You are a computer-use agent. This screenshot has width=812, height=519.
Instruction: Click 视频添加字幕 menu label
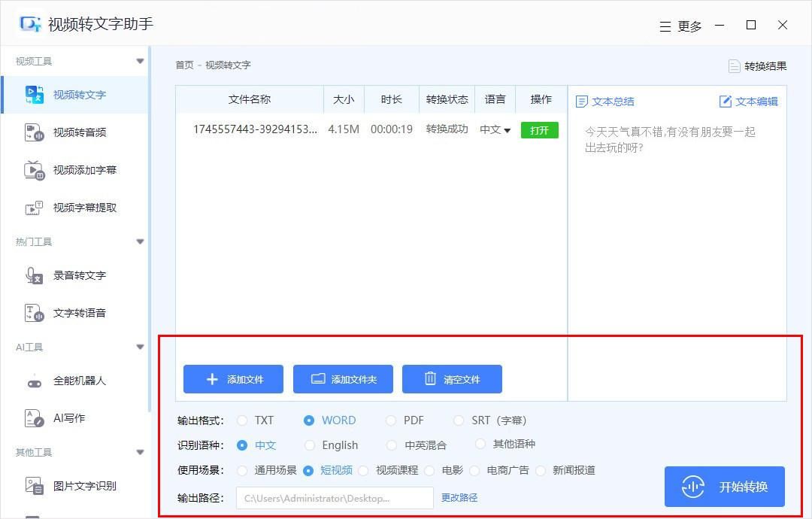85,170
